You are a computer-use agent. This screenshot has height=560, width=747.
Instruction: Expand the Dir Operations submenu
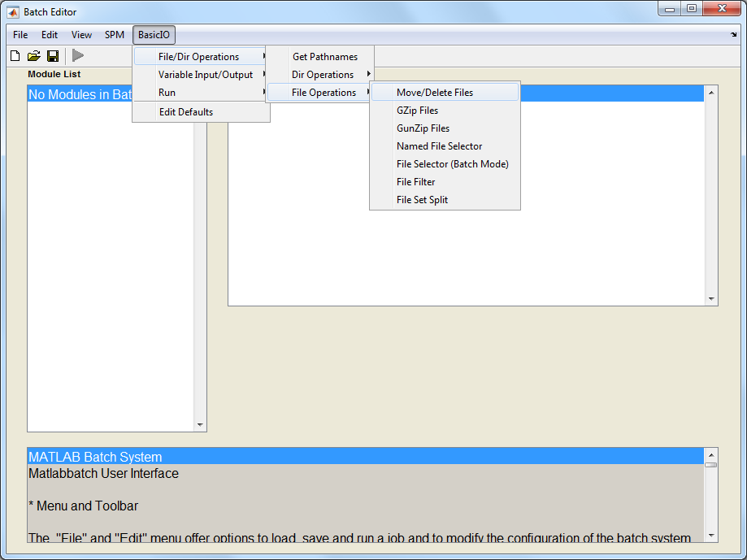(323, 75)
